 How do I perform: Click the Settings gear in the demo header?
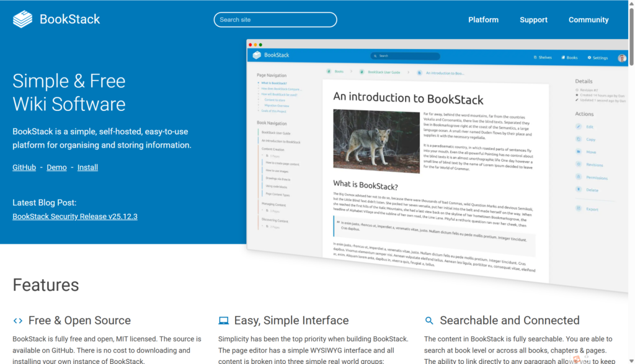(590, 58)
